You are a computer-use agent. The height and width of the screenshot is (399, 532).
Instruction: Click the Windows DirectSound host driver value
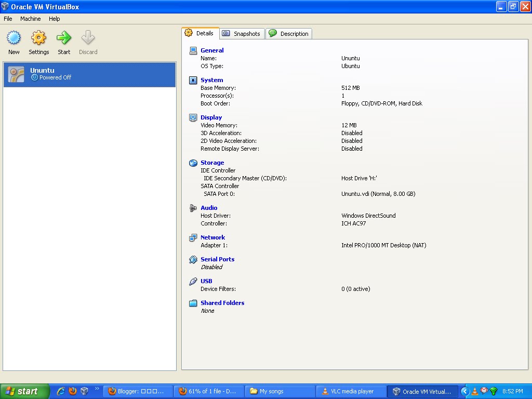[x=368, y=216]
